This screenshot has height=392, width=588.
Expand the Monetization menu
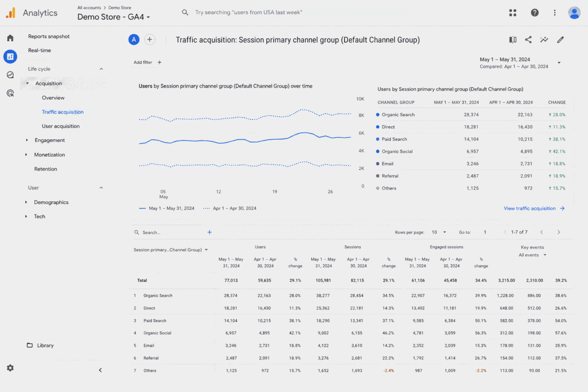(27, 155)
